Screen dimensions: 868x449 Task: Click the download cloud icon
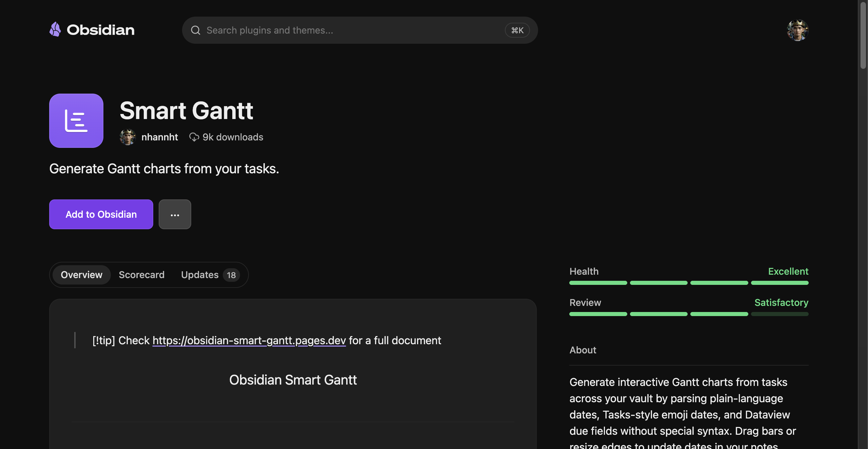click(x=194, y=137)
